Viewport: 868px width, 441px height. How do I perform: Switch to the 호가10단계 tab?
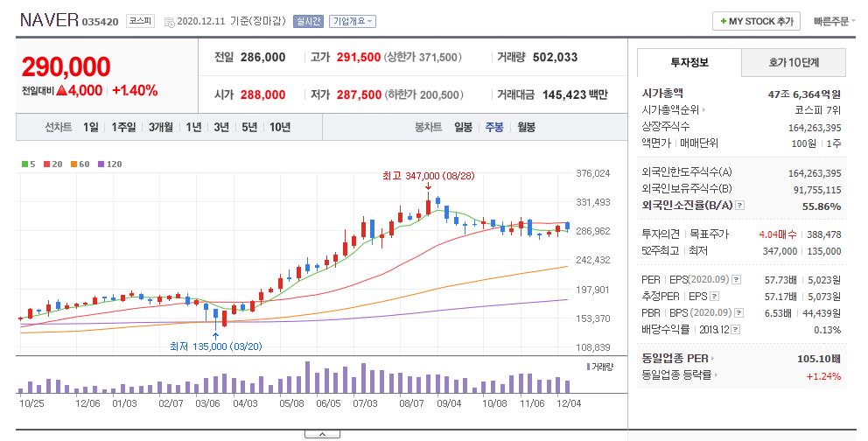point(794,62)
